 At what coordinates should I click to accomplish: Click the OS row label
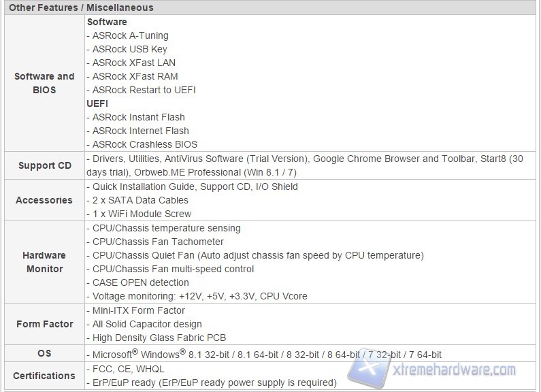click(44, 353)
